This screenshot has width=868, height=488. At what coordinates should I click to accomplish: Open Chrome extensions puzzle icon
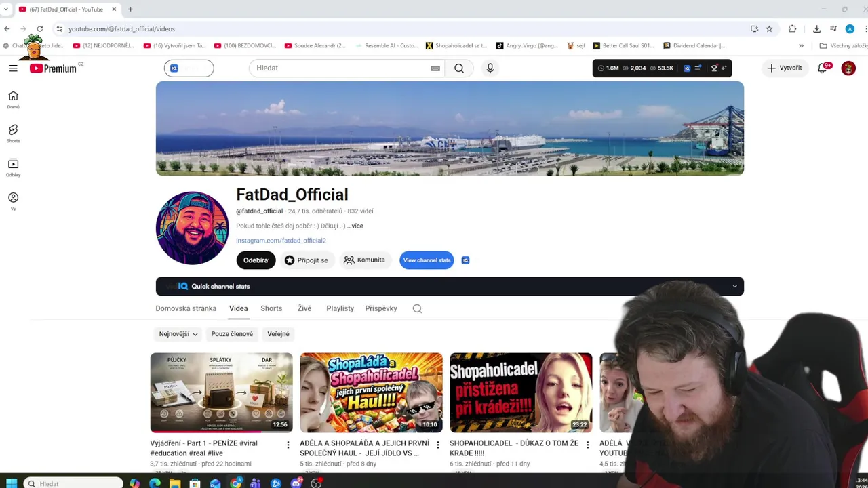coord(792,28)
